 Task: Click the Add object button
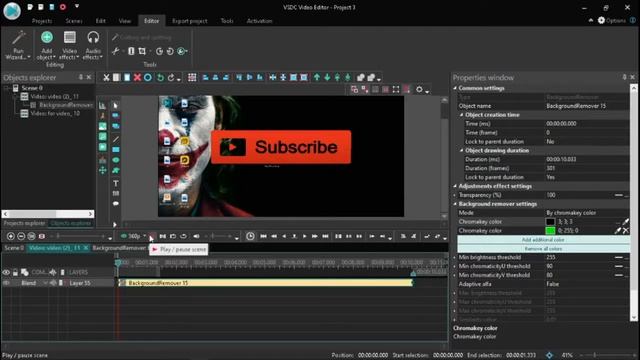(x=47, y=45)
